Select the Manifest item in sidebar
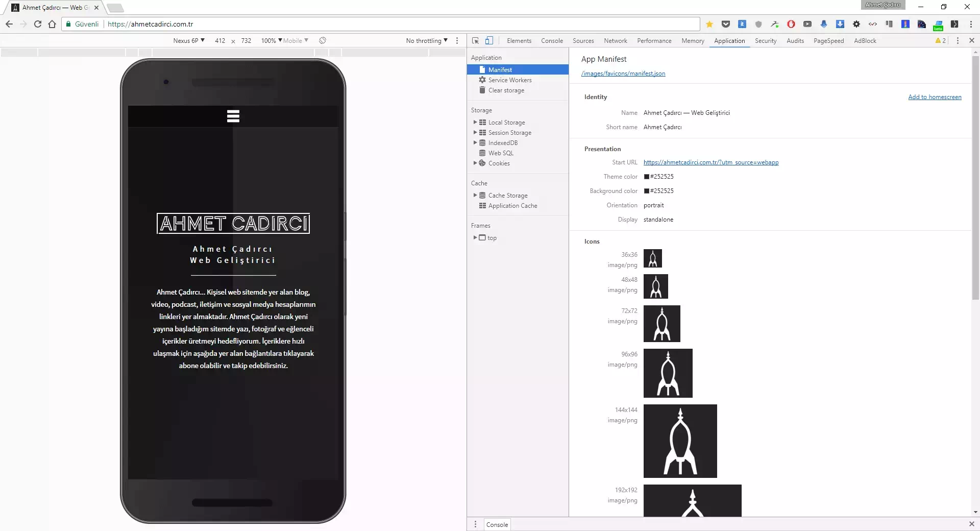Viewport: 980px width, 531px height. (x=518, y=70)
